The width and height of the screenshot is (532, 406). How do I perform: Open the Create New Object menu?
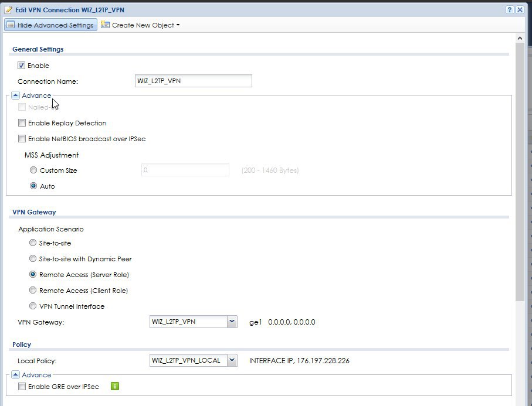[x=140, y=25]
